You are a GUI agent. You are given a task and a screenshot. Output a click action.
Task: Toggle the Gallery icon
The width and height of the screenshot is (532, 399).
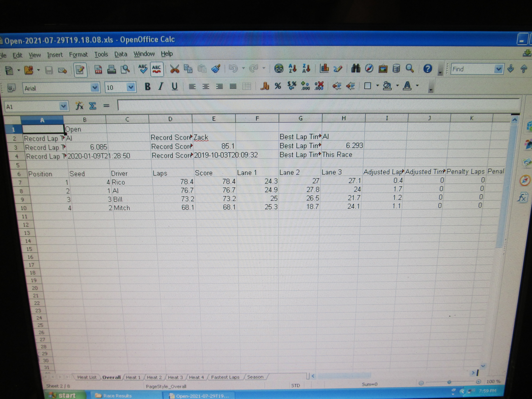tap(383, 68)
